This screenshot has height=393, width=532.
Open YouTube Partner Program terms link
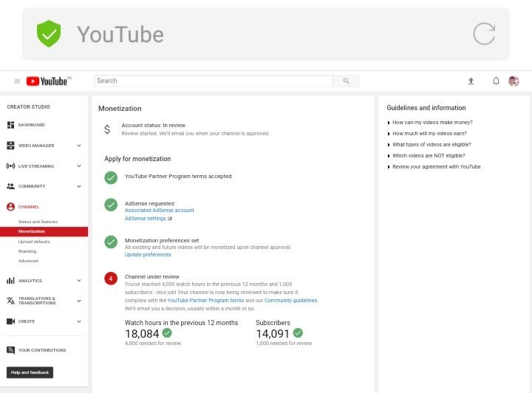(205, 301)
